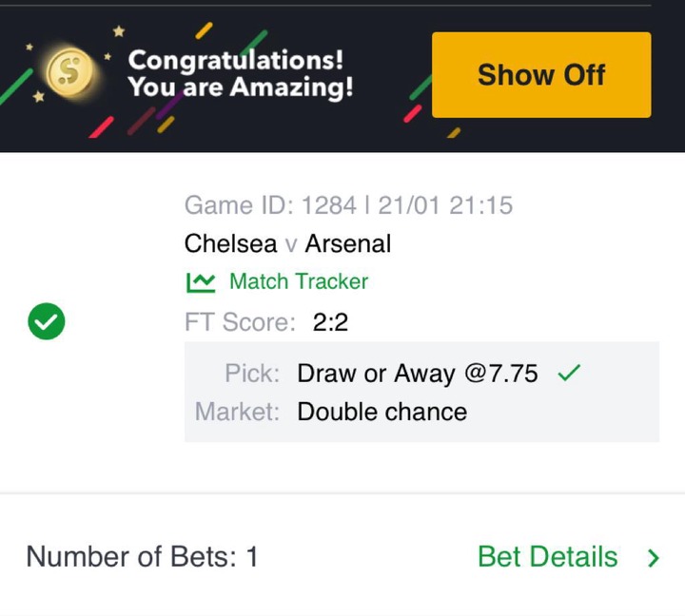Open the Match Tracker link
Screen dimensions: 685x616
(298, 282)
